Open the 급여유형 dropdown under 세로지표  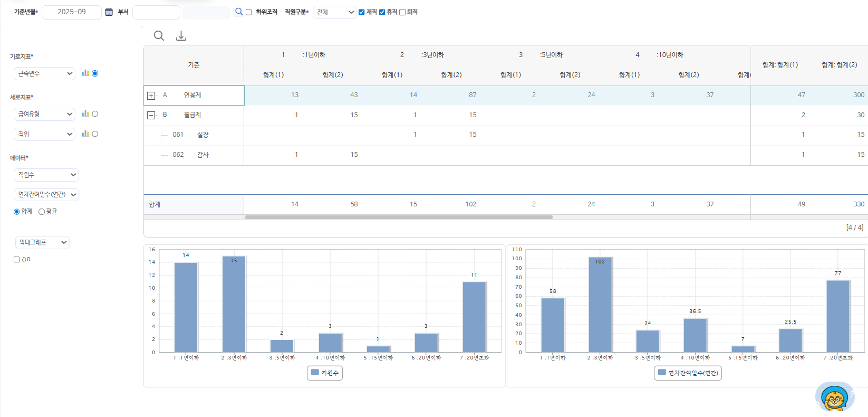pos(44,114)
